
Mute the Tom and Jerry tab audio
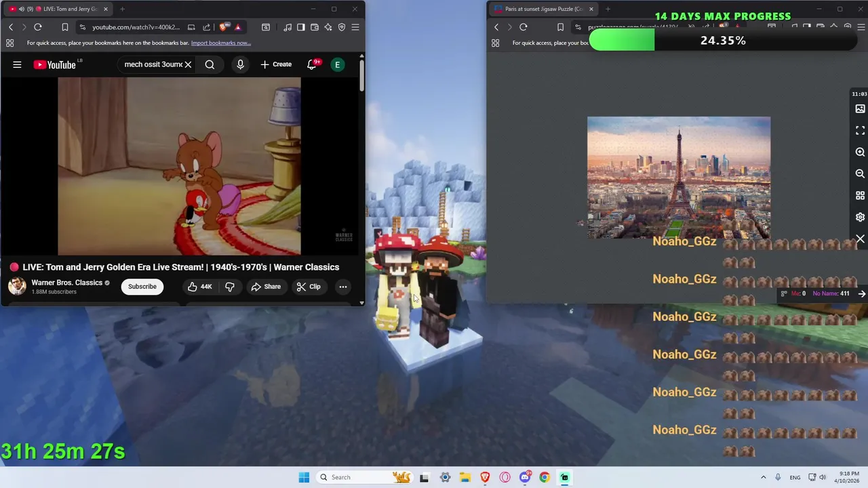click(x=21, y=9)
